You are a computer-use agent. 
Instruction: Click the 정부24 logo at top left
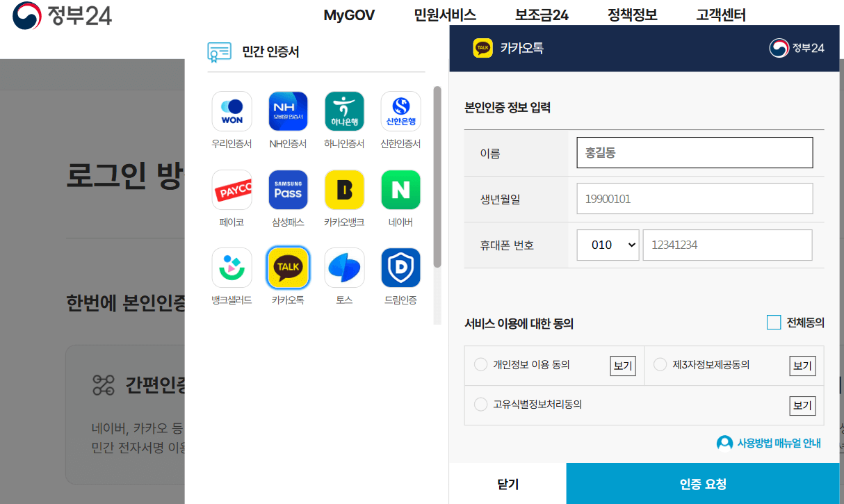pos(62,15)
